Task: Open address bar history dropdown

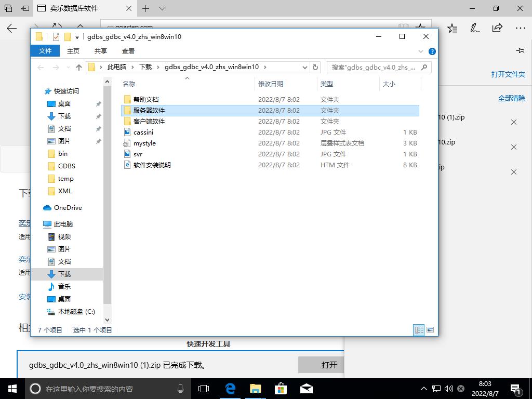Action: (x=305, y=67)
